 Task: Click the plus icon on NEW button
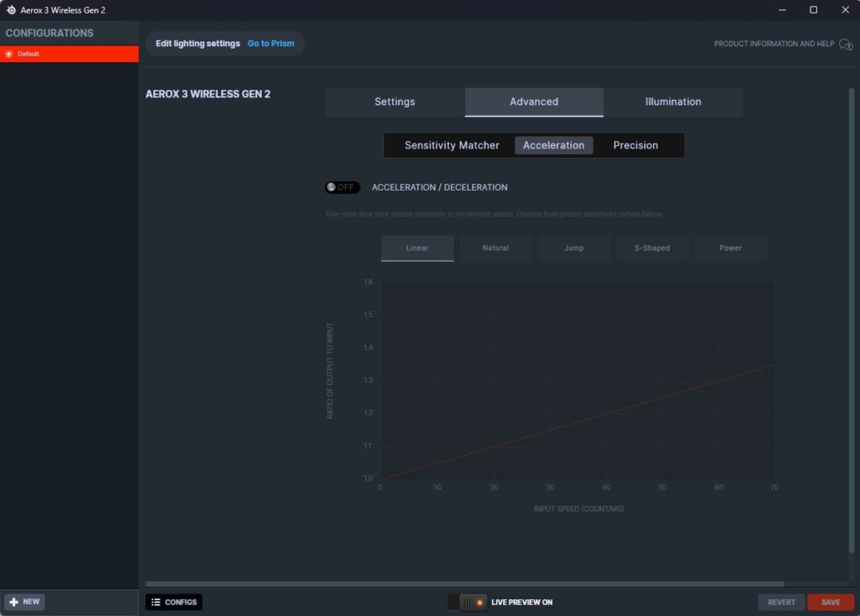point(14,602)
